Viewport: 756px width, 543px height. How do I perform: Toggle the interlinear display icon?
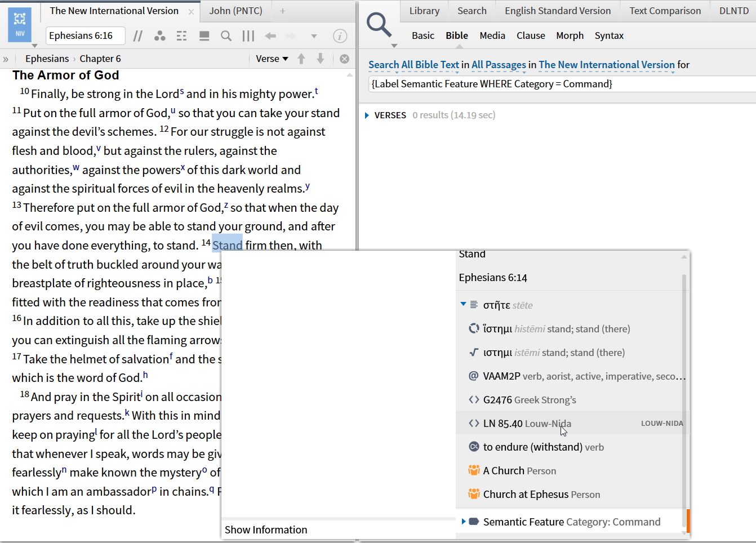click(181, 36)
